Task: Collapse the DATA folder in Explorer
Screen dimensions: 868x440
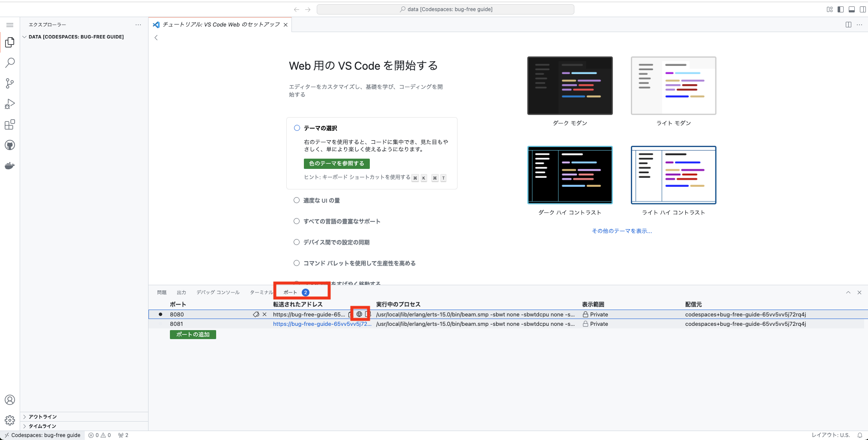Action: [x=24, y=37]
